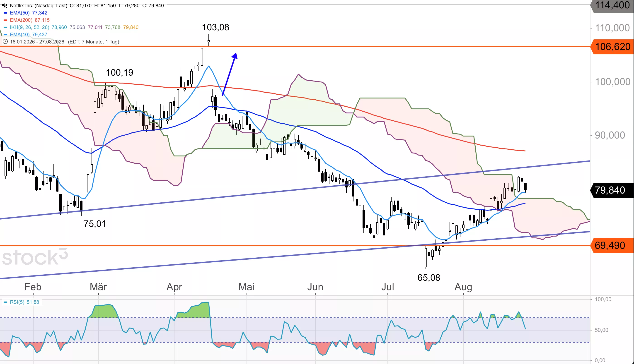The width and height of the screenshot is (634, 364).
Task: Select the EMA(50) indicator label
Action: coord(20,13)
